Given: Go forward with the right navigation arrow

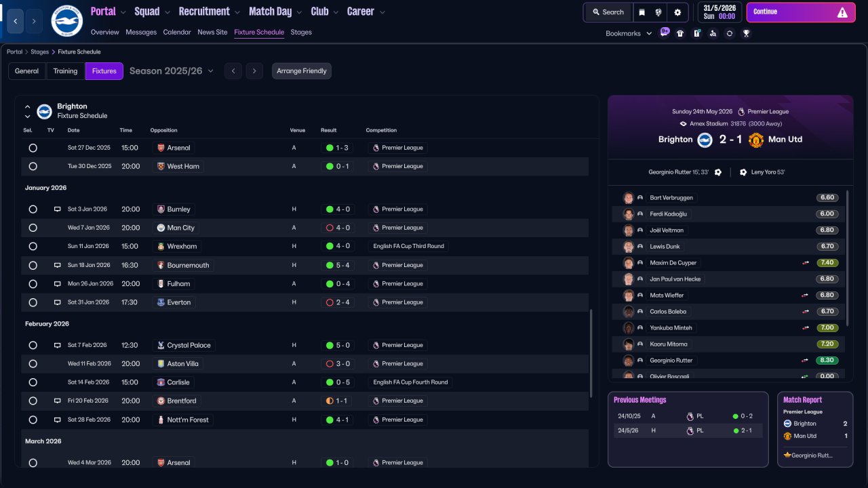Looking at the screenshot, I should click(x=34, y=21).
